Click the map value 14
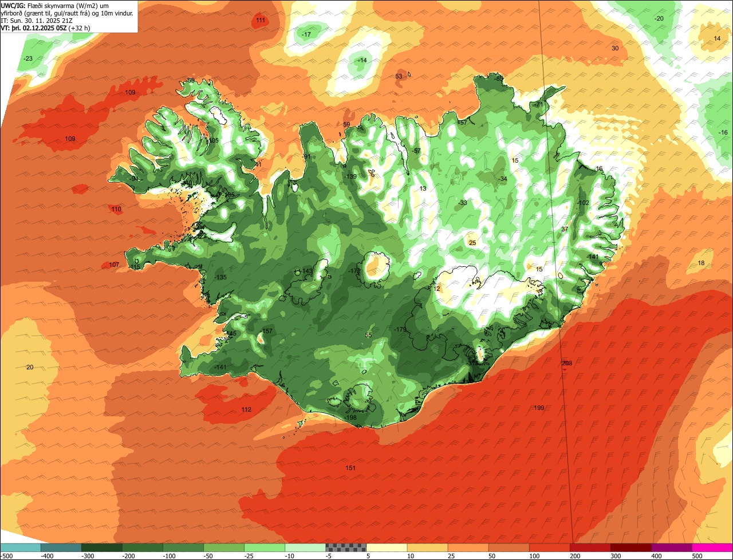Screen dimensions: 733x560 717,38
